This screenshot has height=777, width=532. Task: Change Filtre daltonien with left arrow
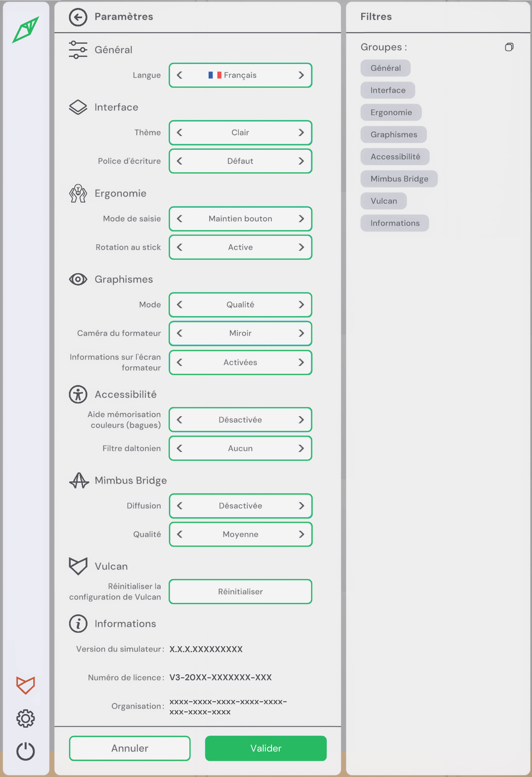(180, 448)
